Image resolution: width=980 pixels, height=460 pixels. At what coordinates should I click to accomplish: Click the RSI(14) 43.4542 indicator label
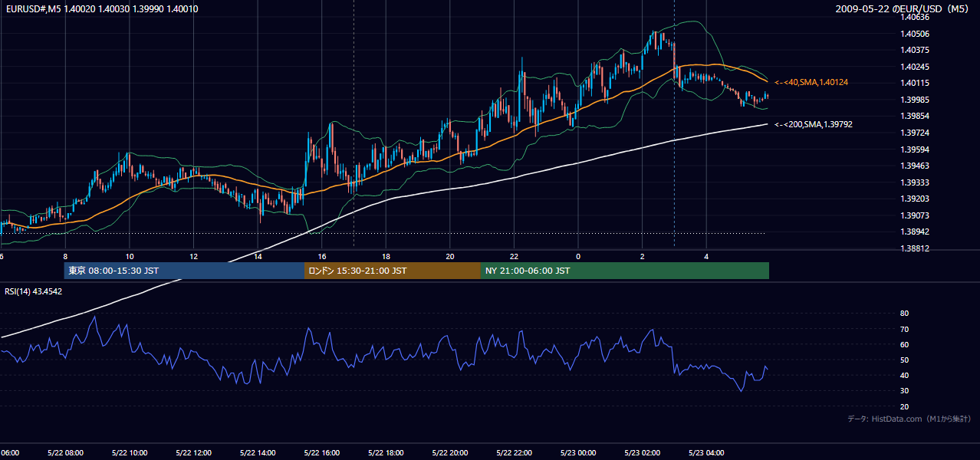(34, 291)
